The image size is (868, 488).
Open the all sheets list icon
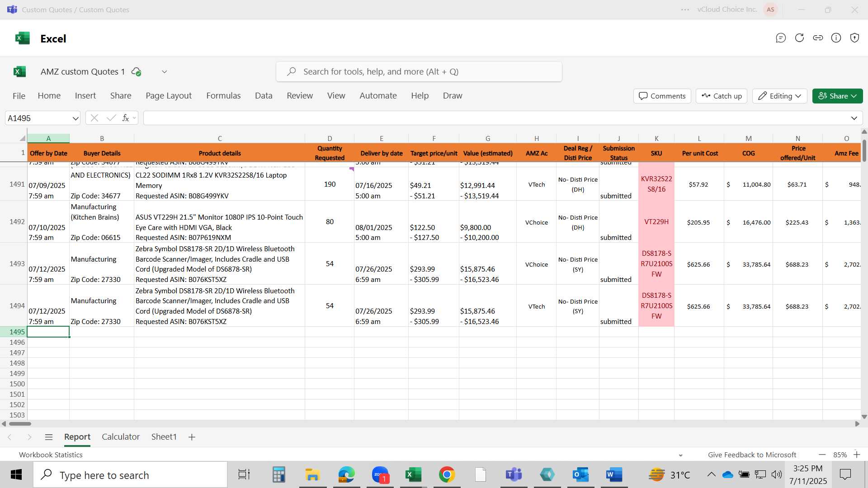pos(49,437)
